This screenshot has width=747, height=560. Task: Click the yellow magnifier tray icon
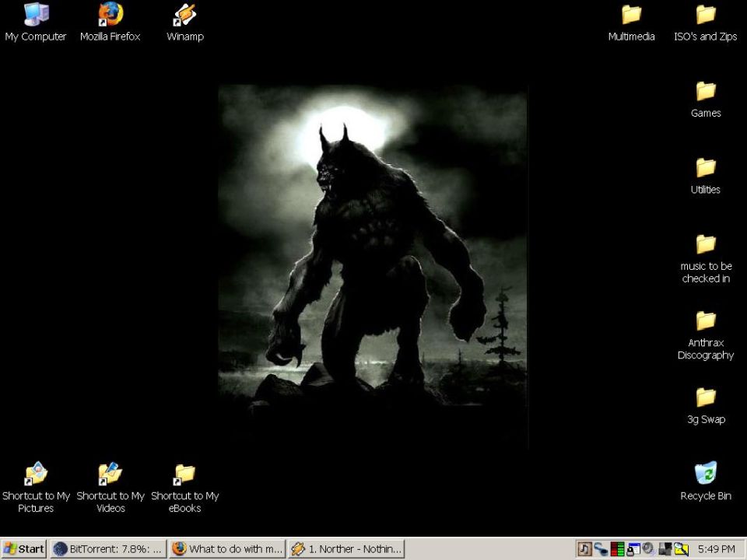681,549
